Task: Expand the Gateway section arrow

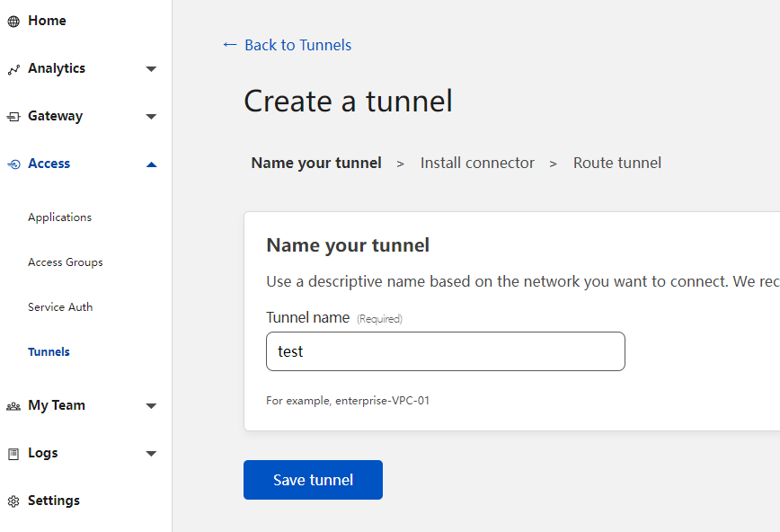Action: pos(151,117)
